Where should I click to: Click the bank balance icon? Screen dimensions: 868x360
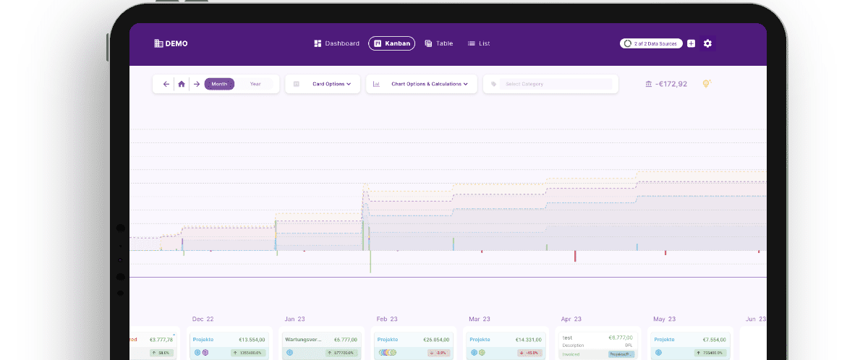tap(648, 84)
